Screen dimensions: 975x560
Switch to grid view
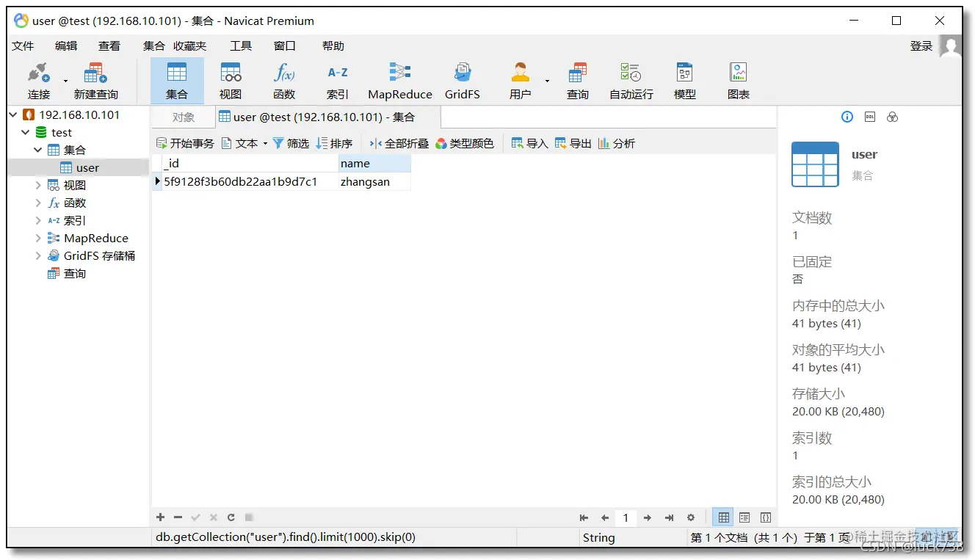click(x=724, y=517)
